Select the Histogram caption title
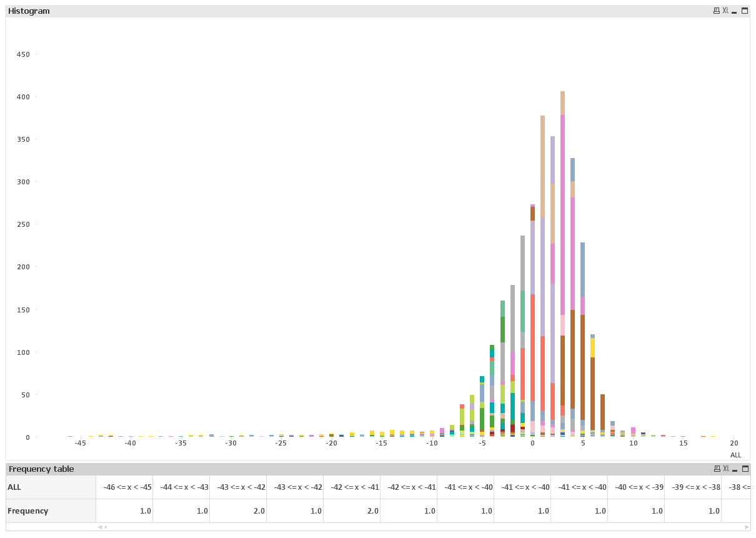756x538 pixels. tap(29, 11)
